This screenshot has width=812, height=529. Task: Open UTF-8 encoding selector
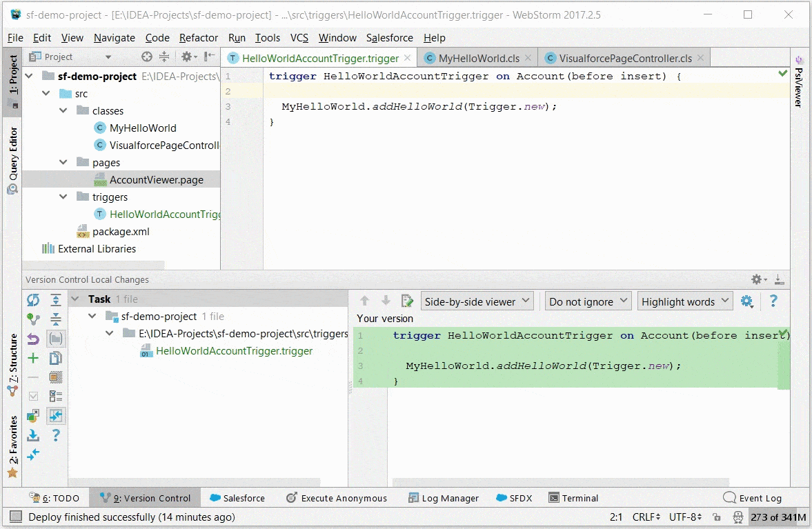coord(684,517)
